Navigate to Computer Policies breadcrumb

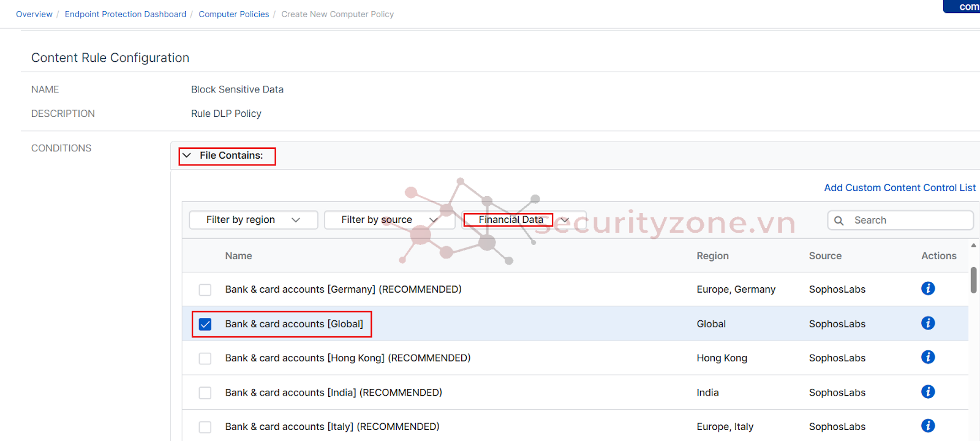pos(233,14)
